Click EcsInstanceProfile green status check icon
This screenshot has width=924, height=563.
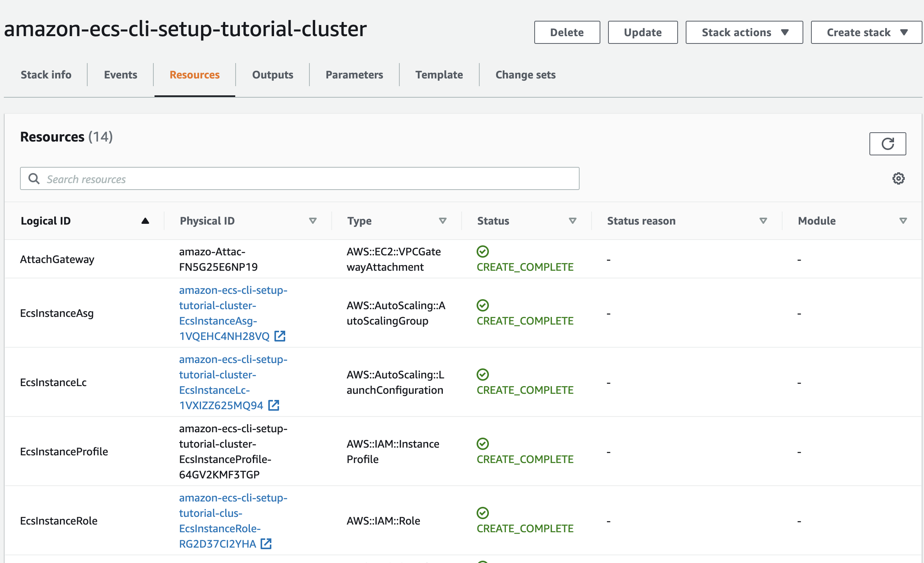(x=482, y=444)
